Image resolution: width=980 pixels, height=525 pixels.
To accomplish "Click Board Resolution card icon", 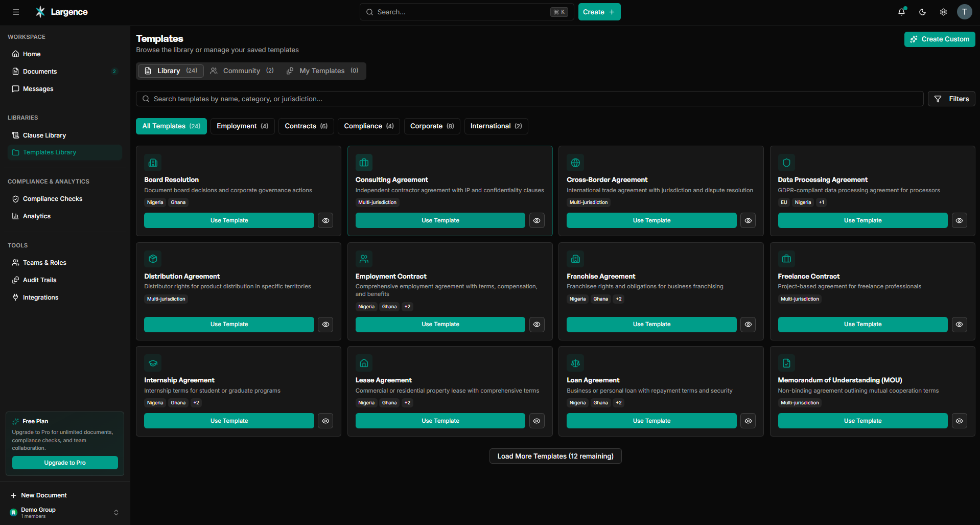I will coord(153,163).
